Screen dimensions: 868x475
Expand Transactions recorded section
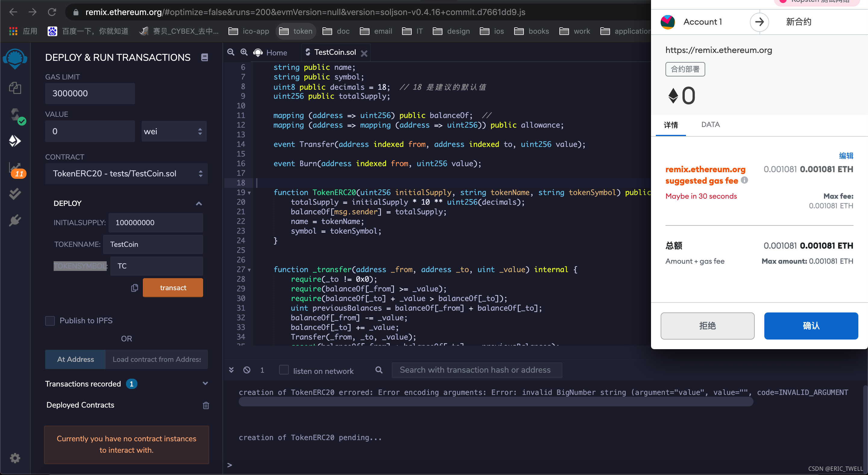[x=205, y=383]
